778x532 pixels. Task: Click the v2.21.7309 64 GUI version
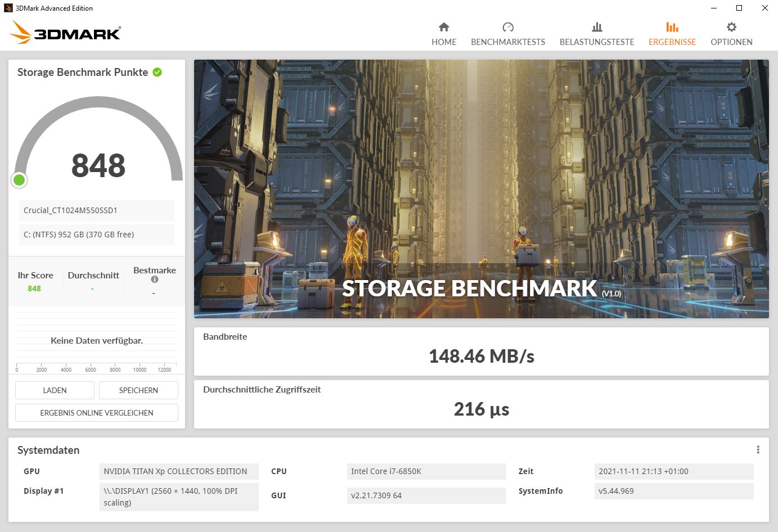pyautogui.click(x=426, y=495)
